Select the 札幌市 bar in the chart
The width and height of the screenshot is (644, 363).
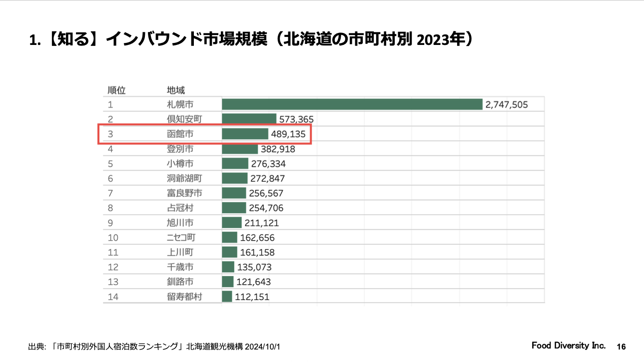point(352,104)
